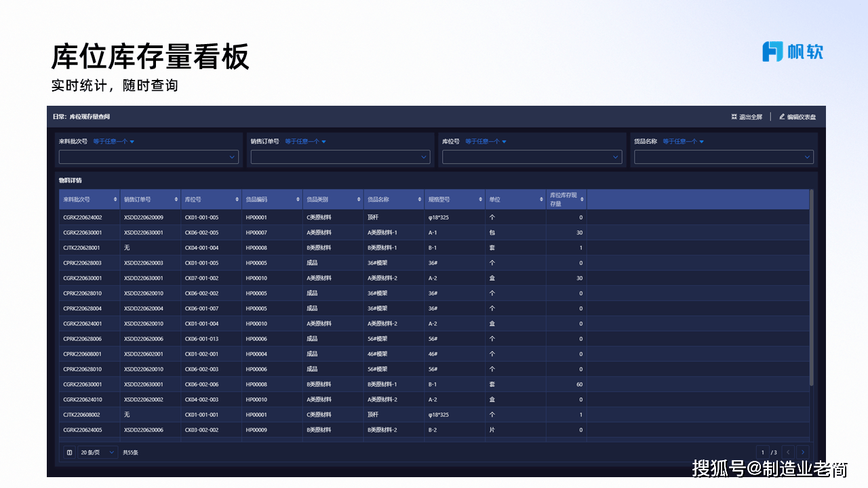Click sort icon on 库位号 column

[x=237, y=200]
